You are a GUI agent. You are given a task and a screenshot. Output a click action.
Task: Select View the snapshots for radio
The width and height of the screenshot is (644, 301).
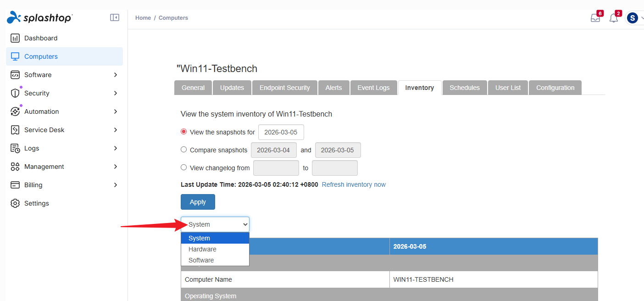pyautogui.click(x=184, y=132)
